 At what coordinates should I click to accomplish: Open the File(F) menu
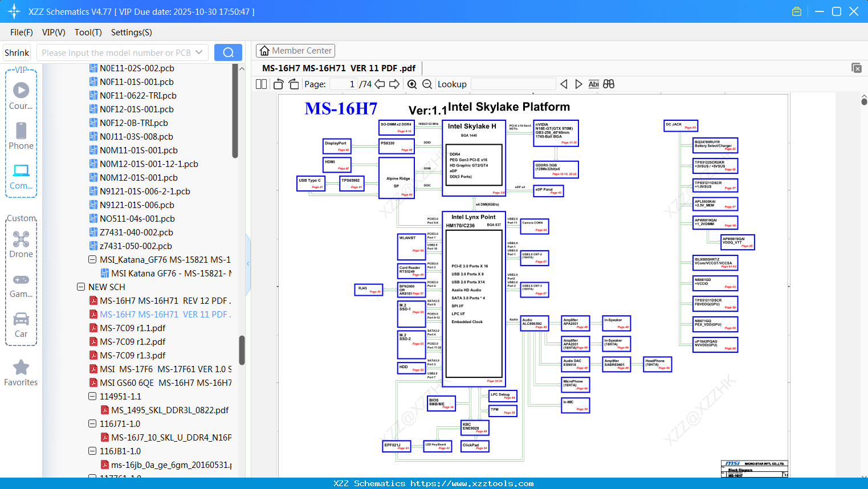click(22, 32)
